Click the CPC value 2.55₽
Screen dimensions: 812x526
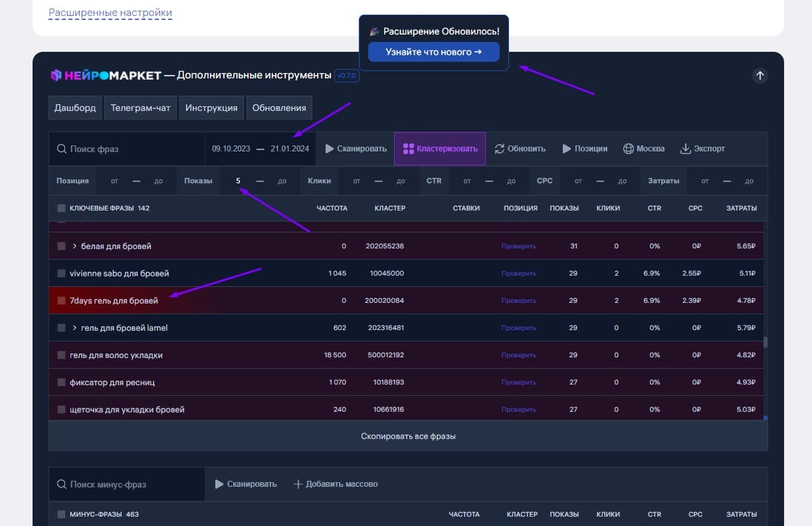[692, 274]
